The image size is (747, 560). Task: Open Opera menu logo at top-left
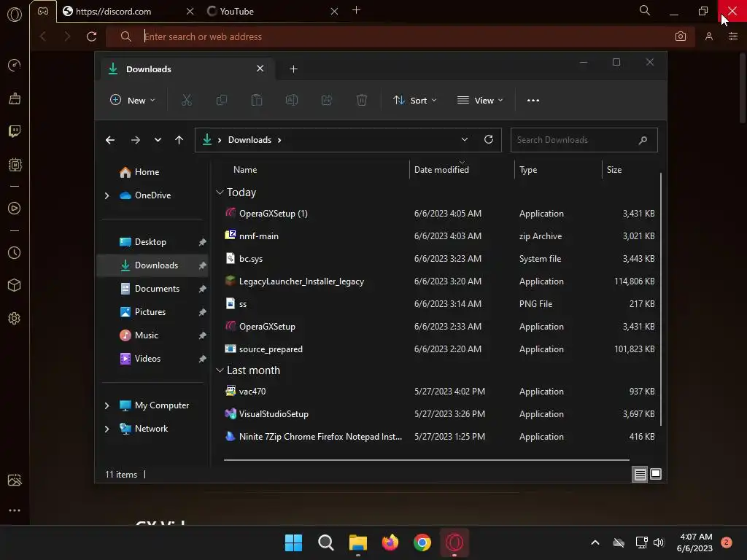[15, 15]
